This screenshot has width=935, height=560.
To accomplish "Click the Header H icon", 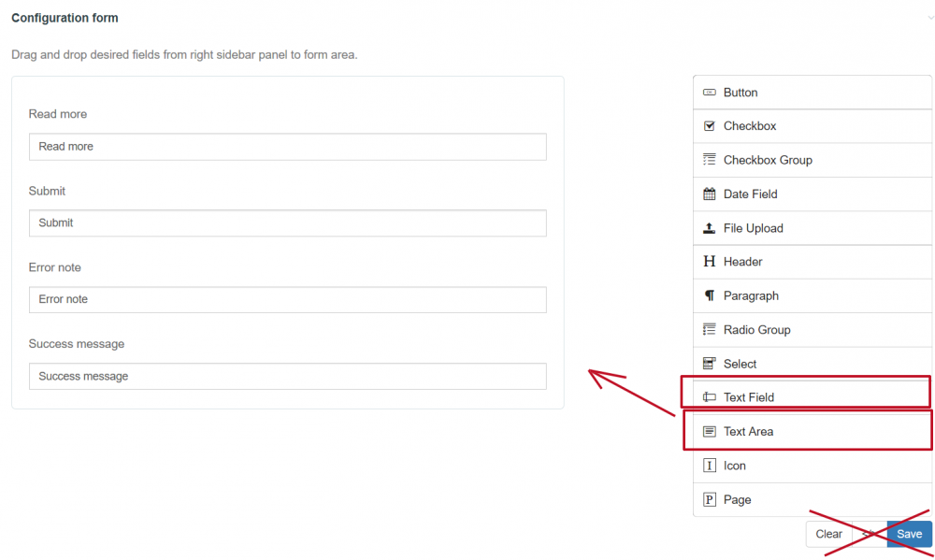I will (709, 262).
